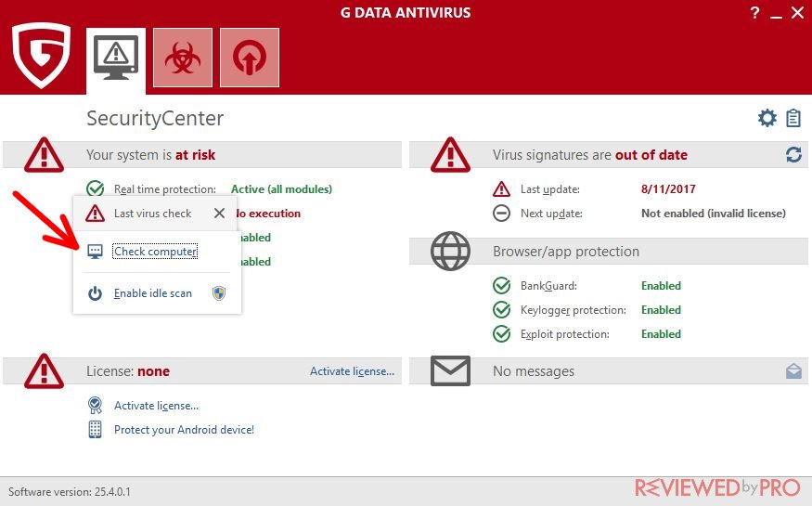Click the 'License: none' header text
This screenshot has height=506, width=812.
point(128,371)
